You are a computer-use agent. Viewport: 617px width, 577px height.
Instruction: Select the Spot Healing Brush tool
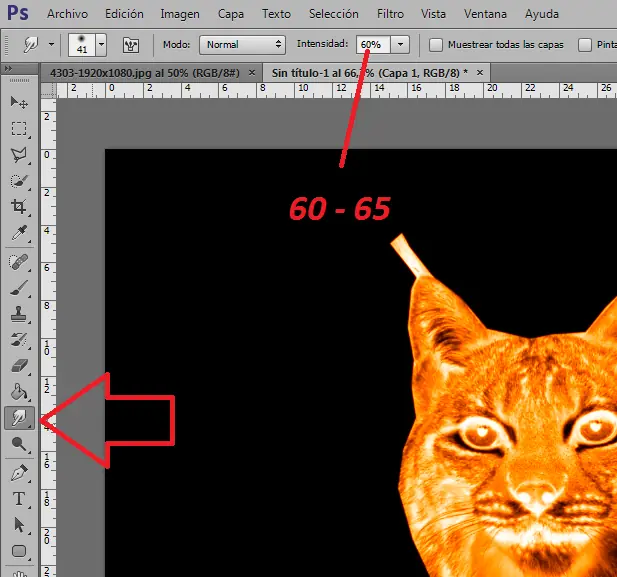click(x=18, y=262)
